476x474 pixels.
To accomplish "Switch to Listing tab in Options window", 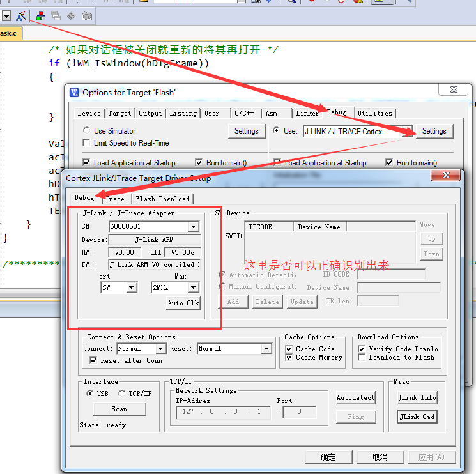I will click(x=183, y=114).
